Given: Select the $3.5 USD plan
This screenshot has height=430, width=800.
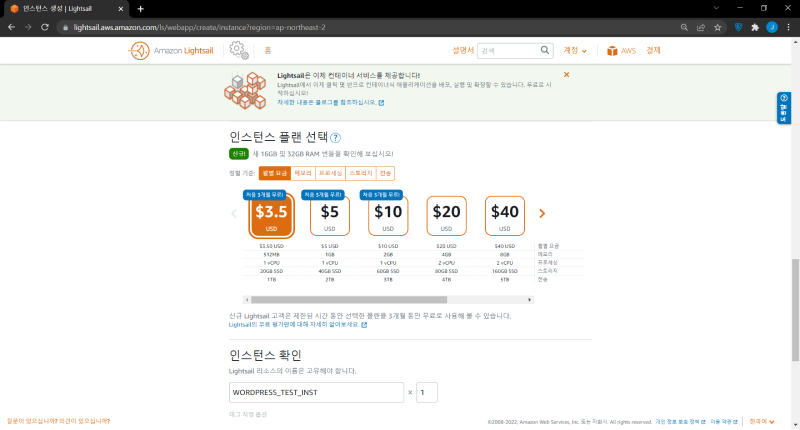Looking at the screenshot, I should [271, 216].
